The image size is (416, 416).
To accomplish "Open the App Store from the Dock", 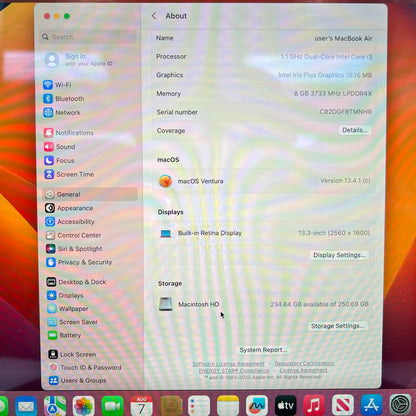I will tap(372, 406).
